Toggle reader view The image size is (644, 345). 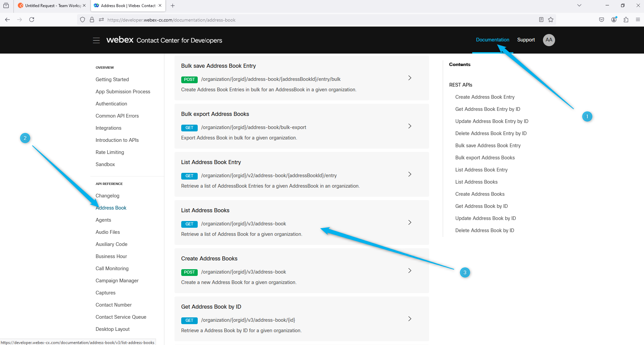tap(541, 20)
